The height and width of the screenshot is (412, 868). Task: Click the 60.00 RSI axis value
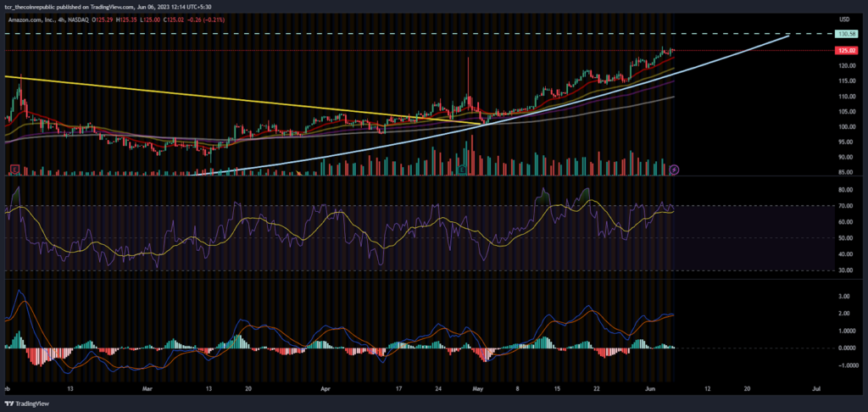pyautogui.click(x=848, y=222)
